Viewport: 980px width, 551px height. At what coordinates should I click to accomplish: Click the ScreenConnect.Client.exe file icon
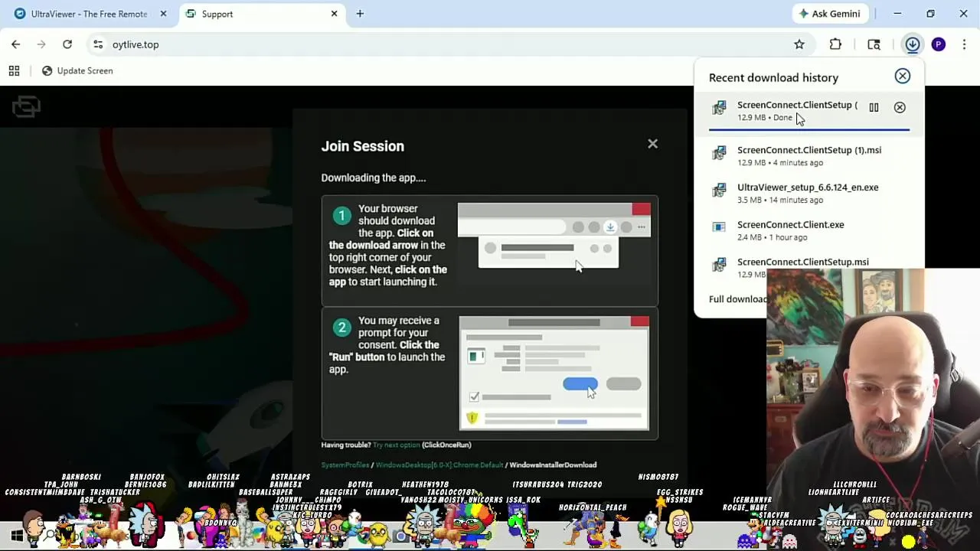719,227
